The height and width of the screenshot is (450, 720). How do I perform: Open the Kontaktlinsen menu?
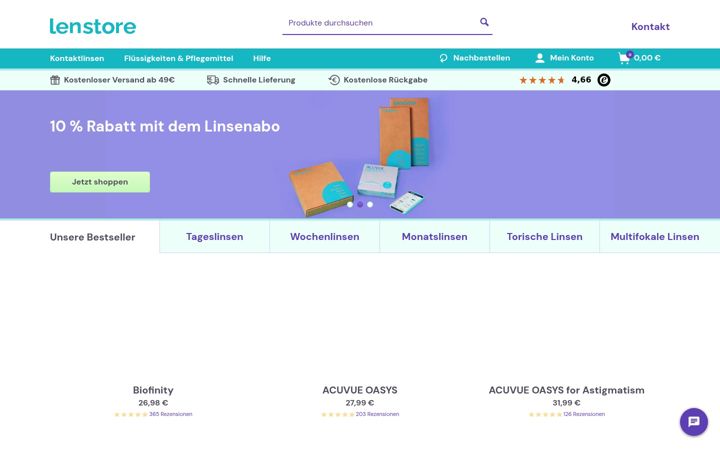[77, 58]
